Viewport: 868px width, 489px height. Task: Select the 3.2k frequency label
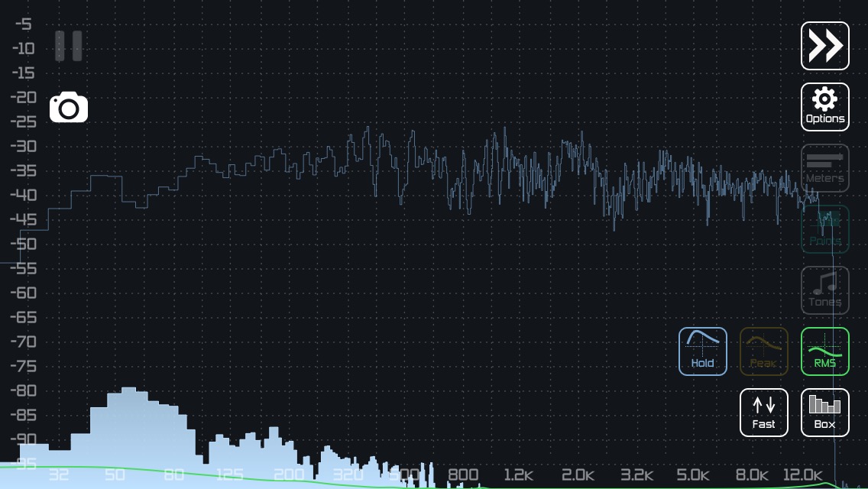[636, 474]
